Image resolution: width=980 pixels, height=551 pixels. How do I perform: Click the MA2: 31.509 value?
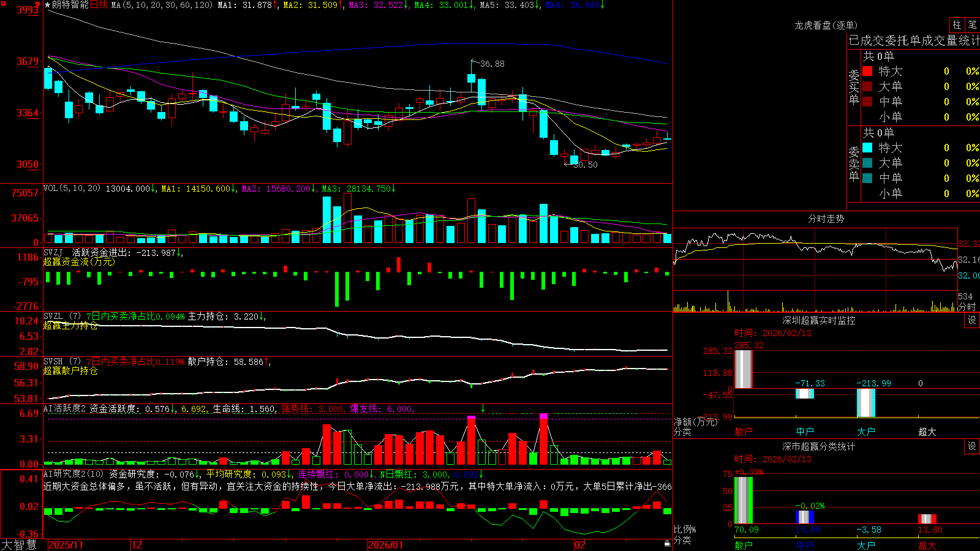(313, 5)
